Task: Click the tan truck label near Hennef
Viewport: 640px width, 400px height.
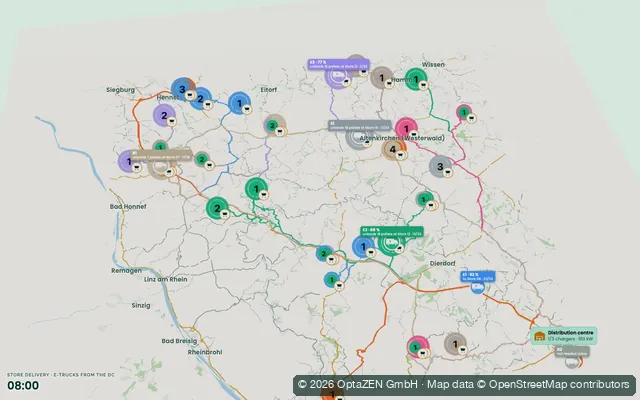Action: 161,155
